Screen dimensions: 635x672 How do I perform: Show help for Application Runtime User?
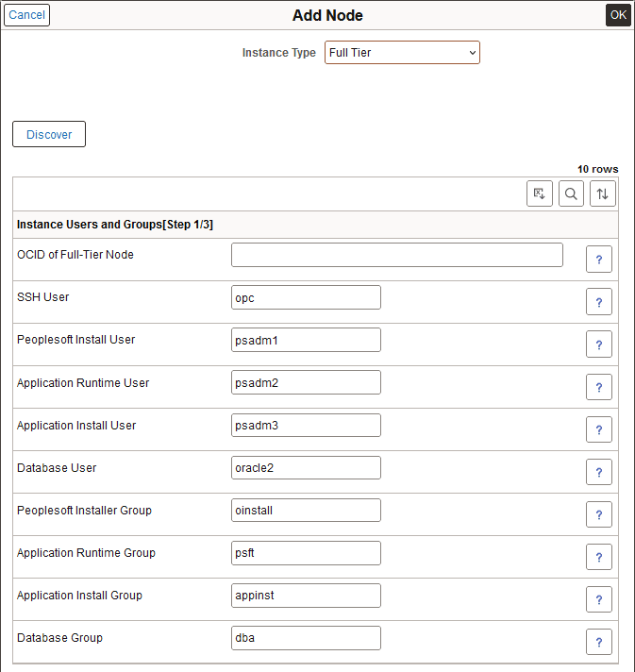click(599, 387)
